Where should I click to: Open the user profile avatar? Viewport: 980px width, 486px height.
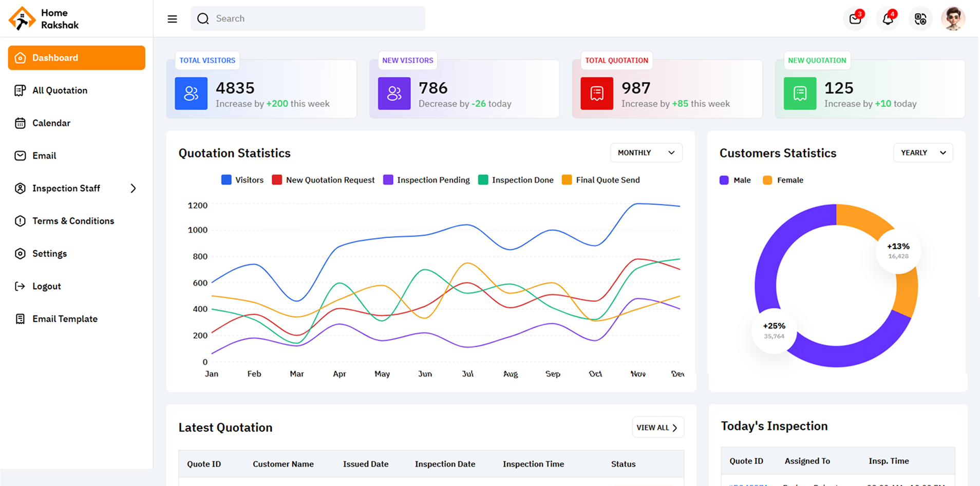tap(953, 18)
